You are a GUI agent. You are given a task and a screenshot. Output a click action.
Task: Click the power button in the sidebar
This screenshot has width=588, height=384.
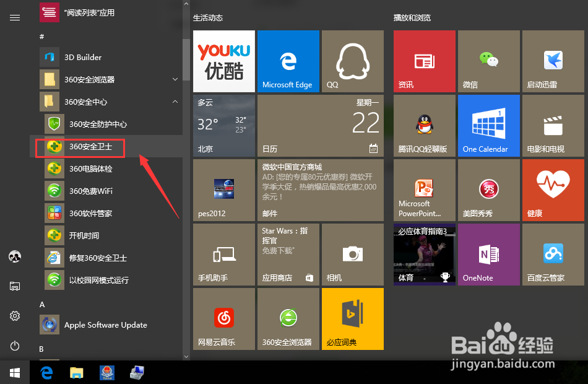[x=15, y=346]
